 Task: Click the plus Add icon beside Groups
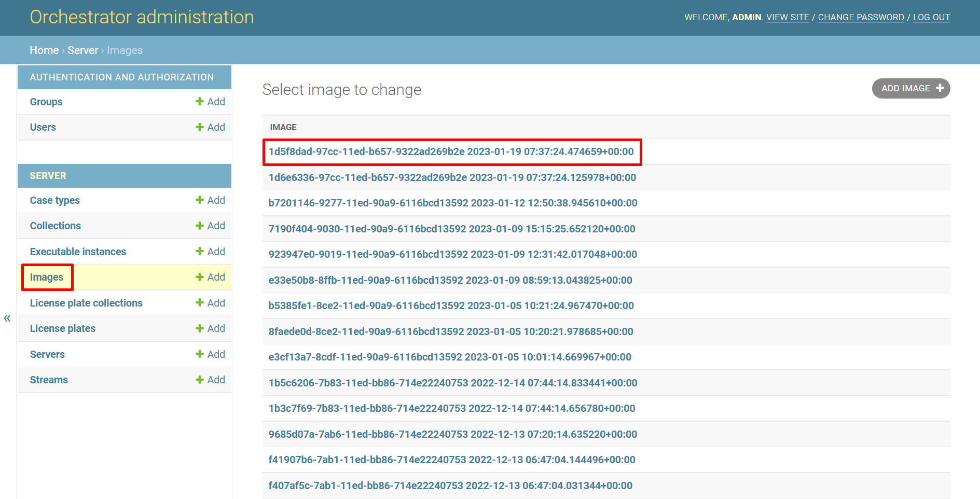coord(210,102)
